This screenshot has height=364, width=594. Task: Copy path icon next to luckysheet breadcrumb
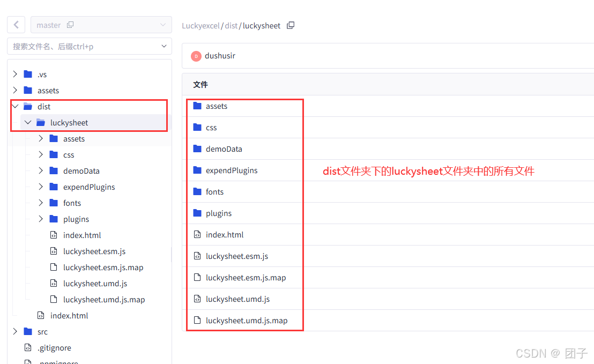291,25
